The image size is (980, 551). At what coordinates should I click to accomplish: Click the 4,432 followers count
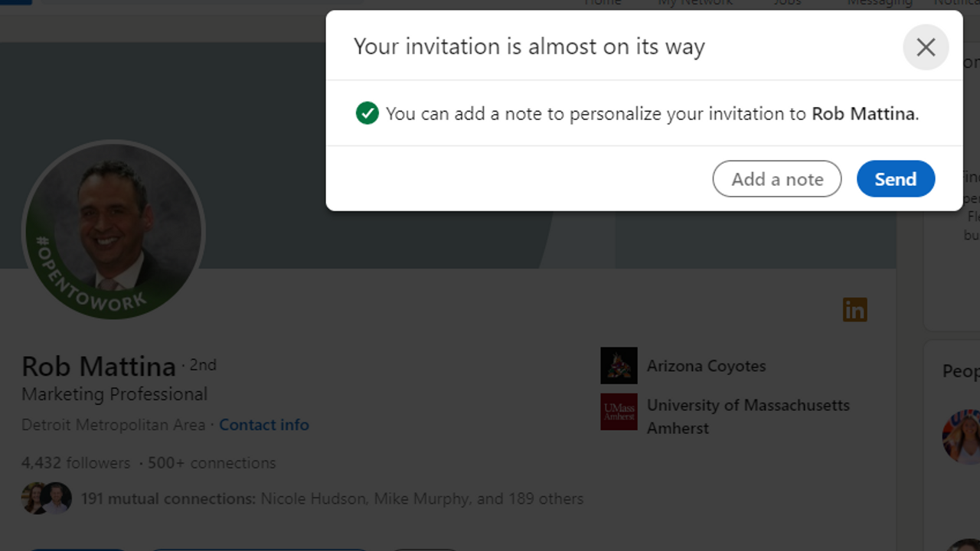click(76, 463)
